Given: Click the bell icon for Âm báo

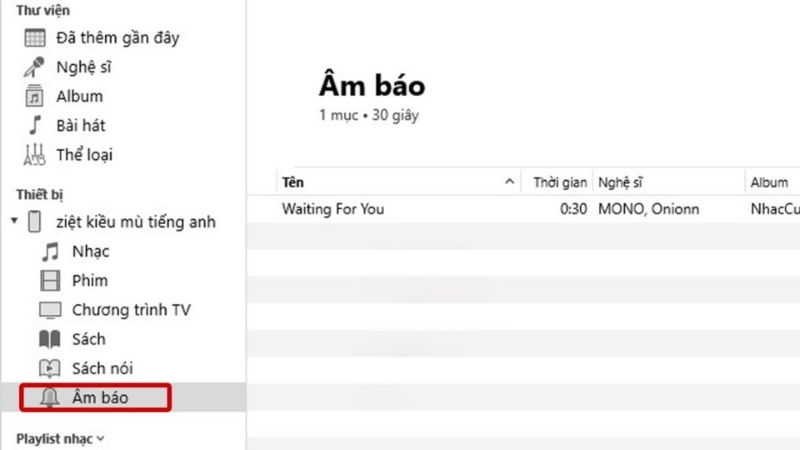Looking at the screenshot, I should (49, 397).
